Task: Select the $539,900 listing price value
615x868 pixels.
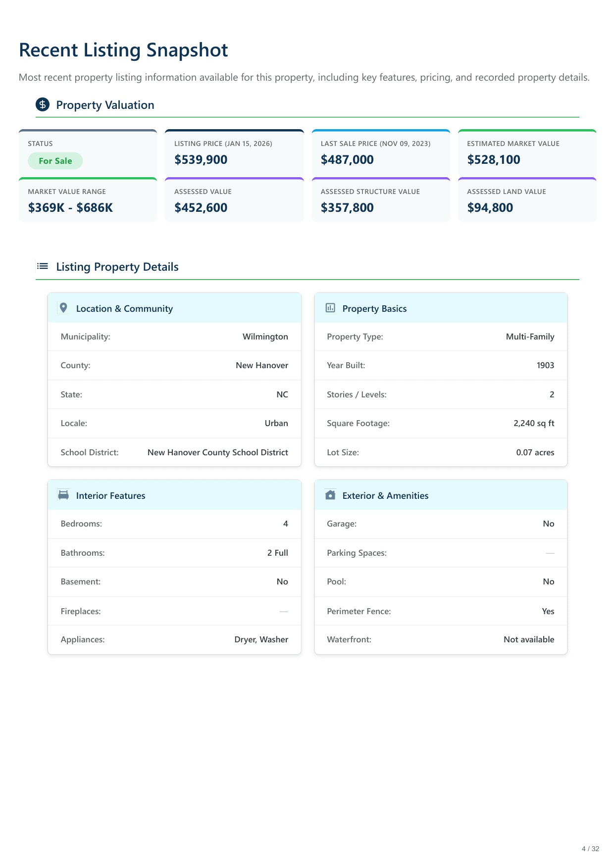Action: point(201,160)
